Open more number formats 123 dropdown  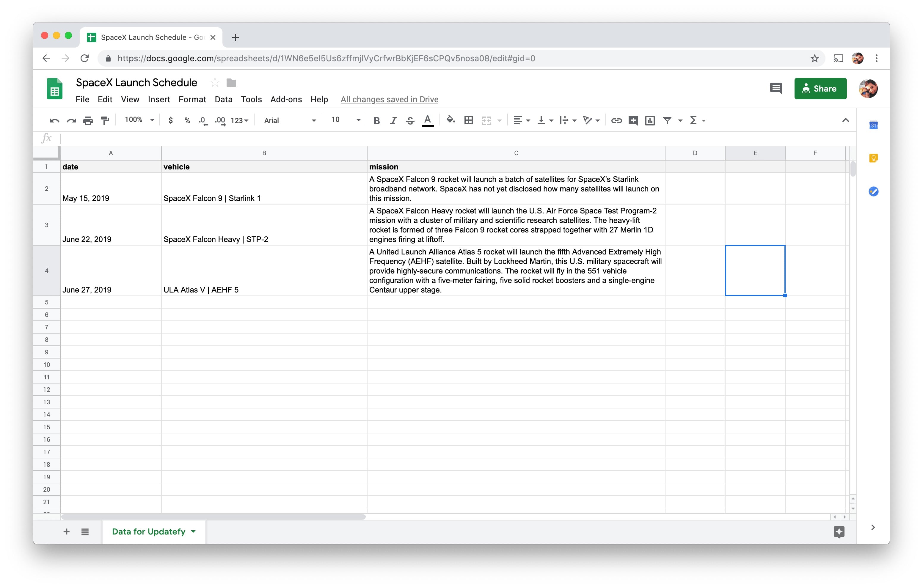(x=240, y=121)
